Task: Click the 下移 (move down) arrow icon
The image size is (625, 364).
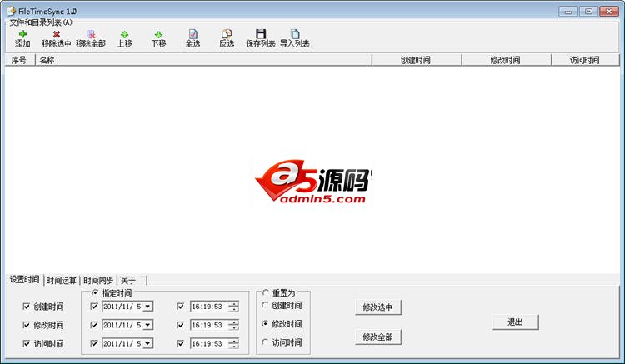Action: tap(158, 35)
